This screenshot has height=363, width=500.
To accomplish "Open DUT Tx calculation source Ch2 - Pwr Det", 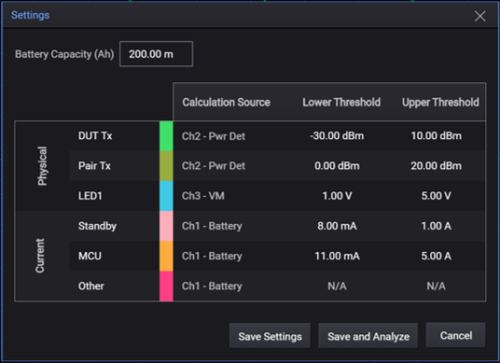I will pyautogui.click(x=214, y=136).
